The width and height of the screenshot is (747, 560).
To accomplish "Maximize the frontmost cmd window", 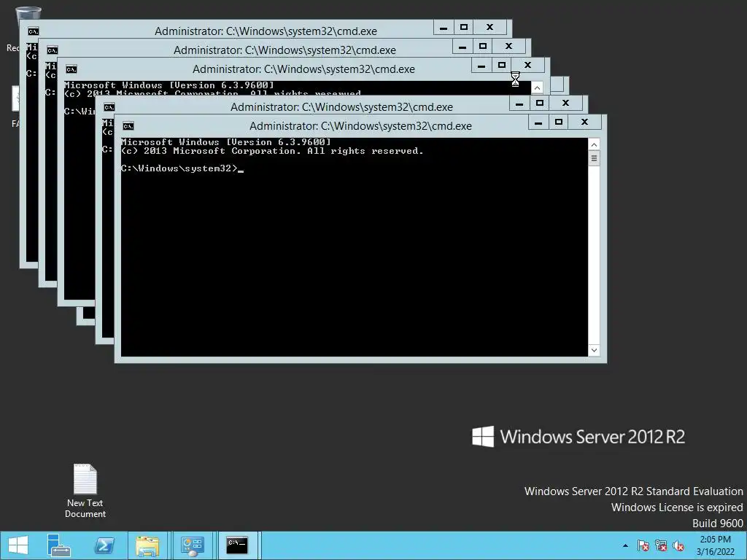I will point(559,122).
